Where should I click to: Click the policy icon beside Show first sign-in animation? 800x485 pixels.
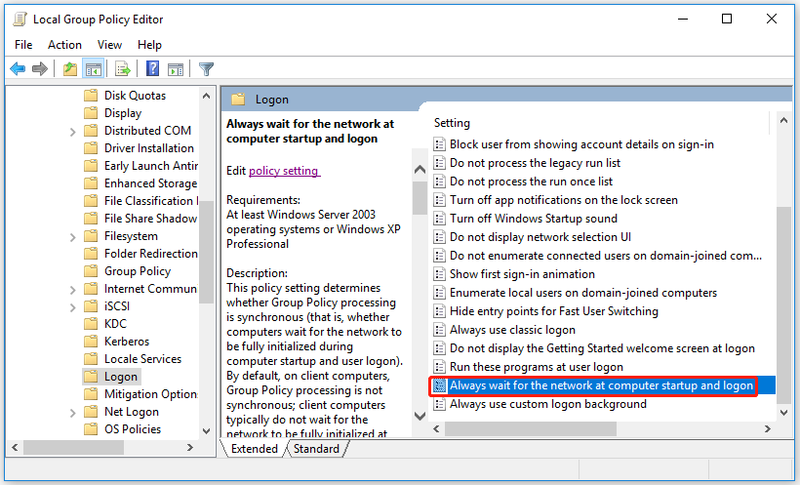point(439,274)
